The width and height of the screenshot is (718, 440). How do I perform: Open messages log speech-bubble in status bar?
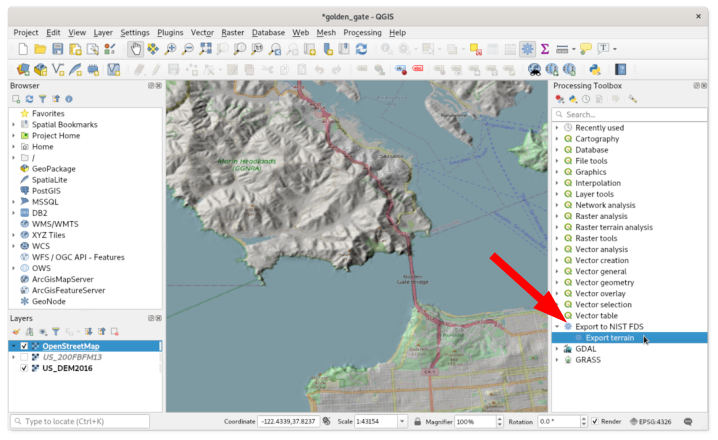688,422
